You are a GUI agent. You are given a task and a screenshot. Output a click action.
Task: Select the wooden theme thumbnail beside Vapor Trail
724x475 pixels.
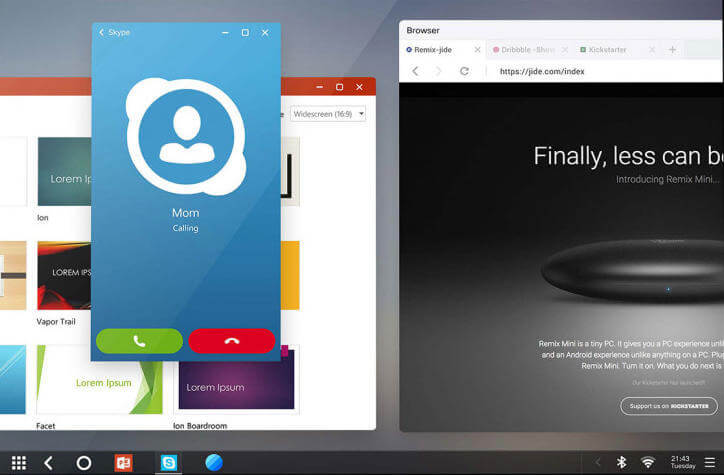(x=13, y=276)
